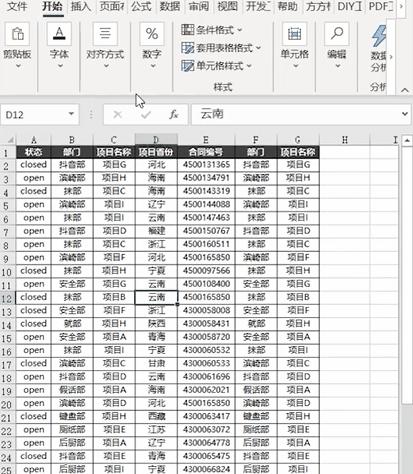Click the select-all triangle corner of the sheet
The height and width of the screenshot is (474, 413).
pyautogui.click(x=10, y=140)
